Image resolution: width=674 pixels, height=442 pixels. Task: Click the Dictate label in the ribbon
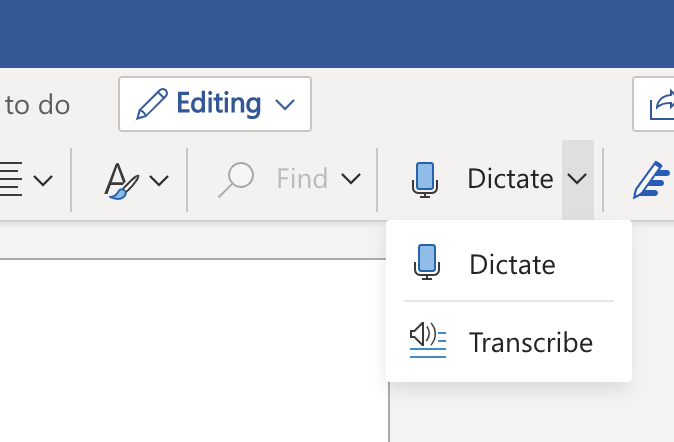tap(510, 178)
